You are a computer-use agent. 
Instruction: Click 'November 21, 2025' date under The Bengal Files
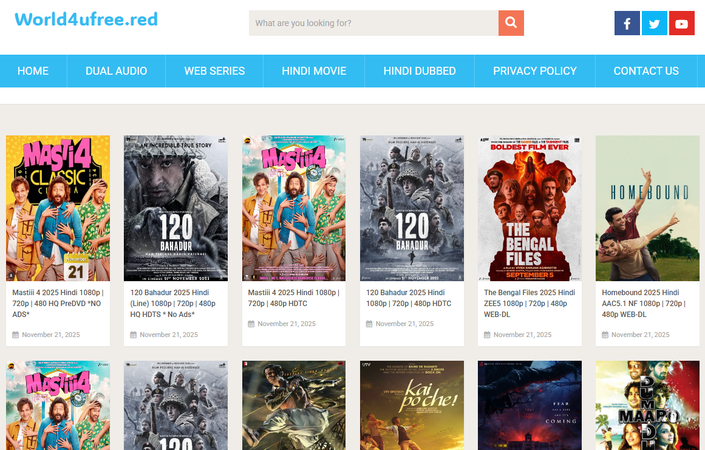(522, 334)
